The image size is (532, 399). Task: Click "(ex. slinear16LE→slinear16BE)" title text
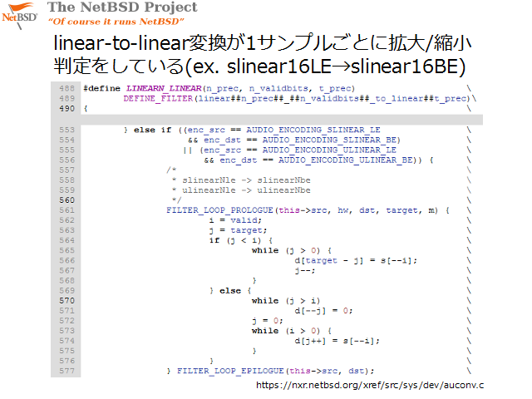325,66
